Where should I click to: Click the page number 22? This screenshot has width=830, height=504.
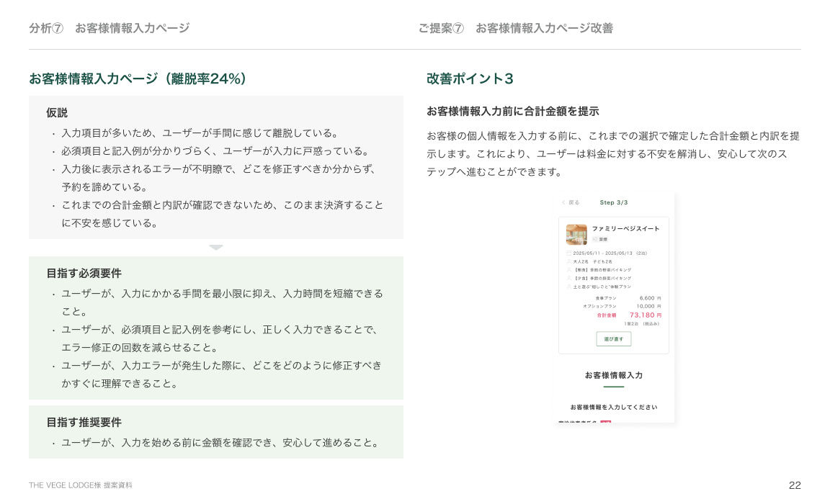[795, 485]
